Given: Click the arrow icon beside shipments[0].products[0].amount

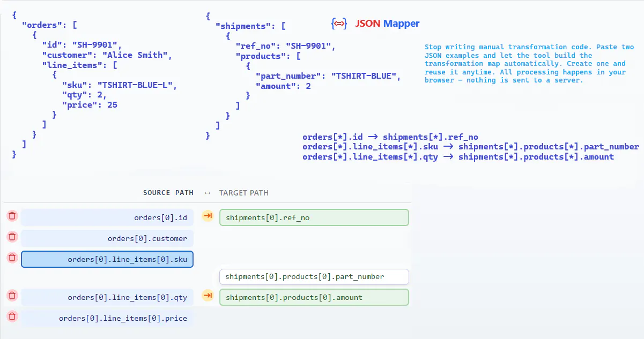Looking at the screenshot, I should pos(208,296).
